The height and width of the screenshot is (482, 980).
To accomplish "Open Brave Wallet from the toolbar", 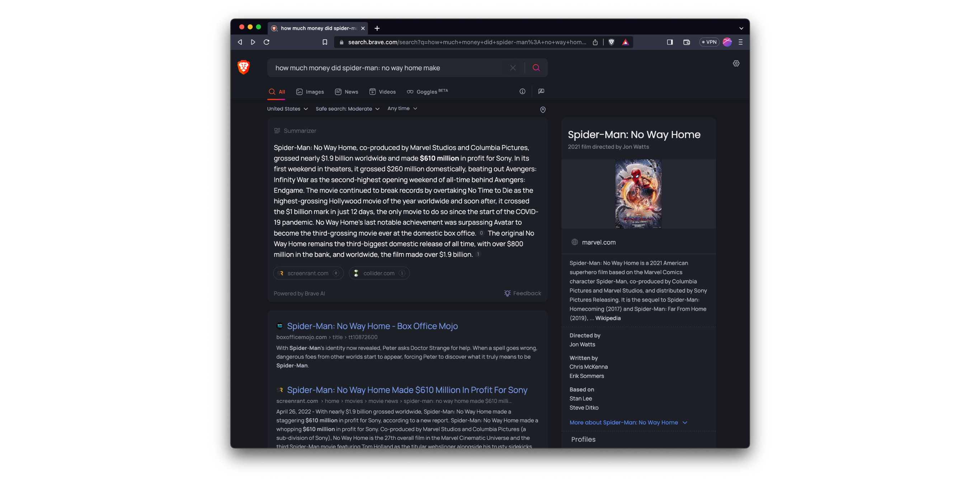I will (x=686, y=42).
